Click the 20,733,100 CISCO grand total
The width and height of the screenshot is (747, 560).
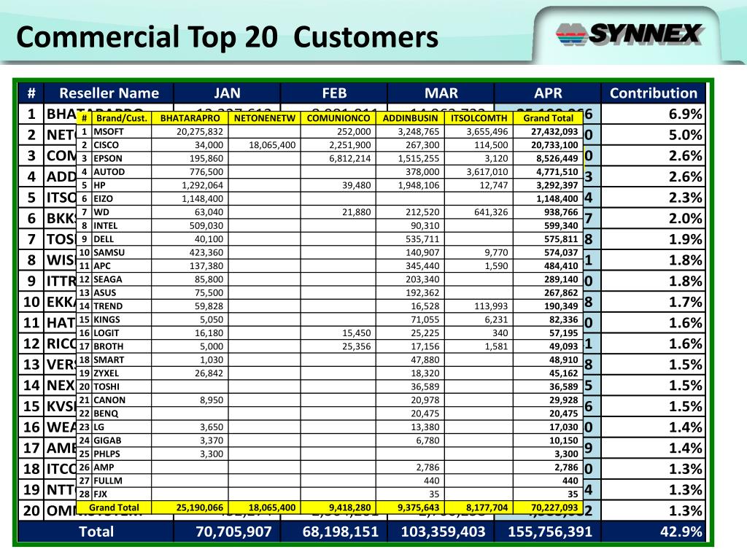click(554, 145)
